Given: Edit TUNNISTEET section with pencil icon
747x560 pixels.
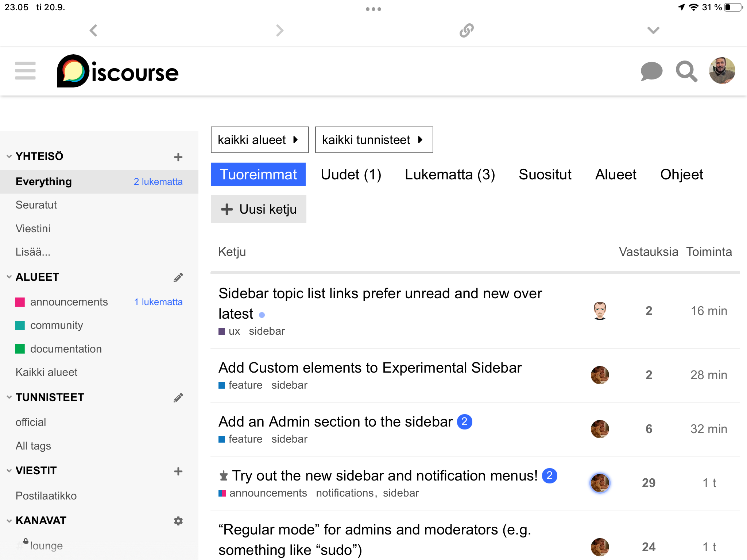Looking at the screenshot, I should [x=178, y=397].
